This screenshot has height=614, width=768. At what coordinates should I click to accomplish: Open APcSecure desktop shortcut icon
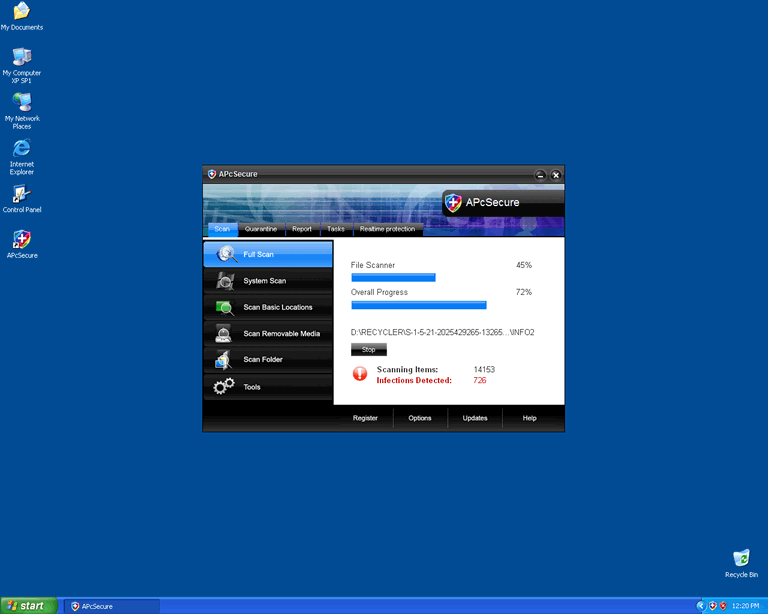coord(21,240)
